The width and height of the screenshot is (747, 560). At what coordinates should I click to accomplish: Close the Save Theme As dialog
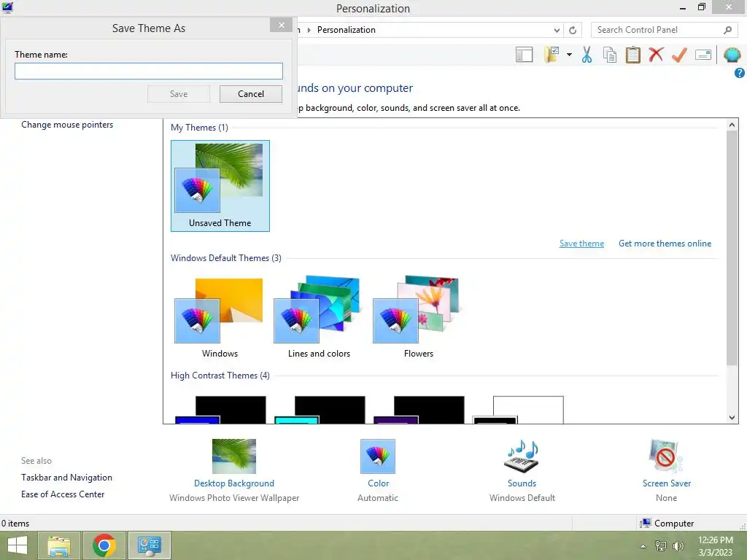coord(281,25)
